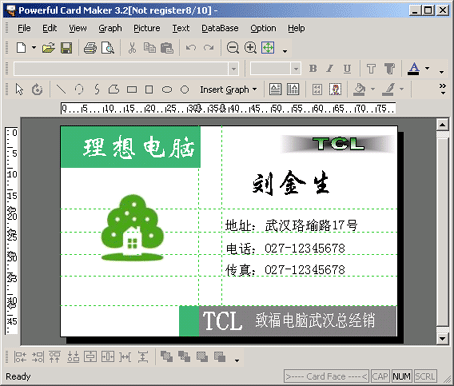Viewport: 454px width, 386px height.
Task: Expand the standard toolbar options arrow
Action: [x=285, y=51]
